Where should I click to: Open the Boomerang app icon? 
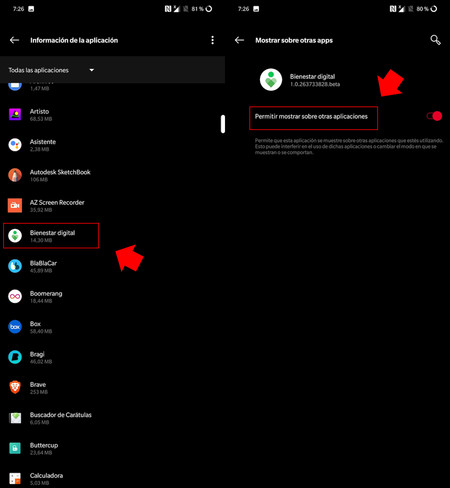tap(15, 297)
